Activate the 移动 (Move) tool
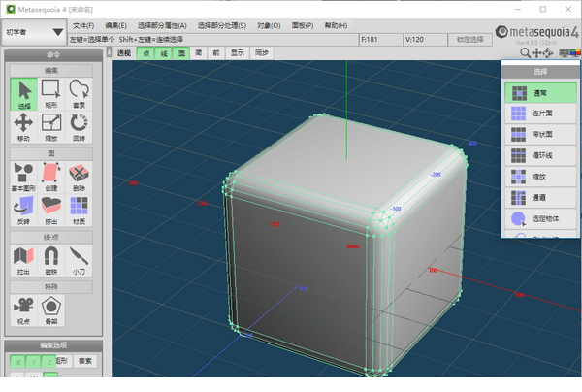Viewport: 582px width, 392px height. [x=23, y=125]
